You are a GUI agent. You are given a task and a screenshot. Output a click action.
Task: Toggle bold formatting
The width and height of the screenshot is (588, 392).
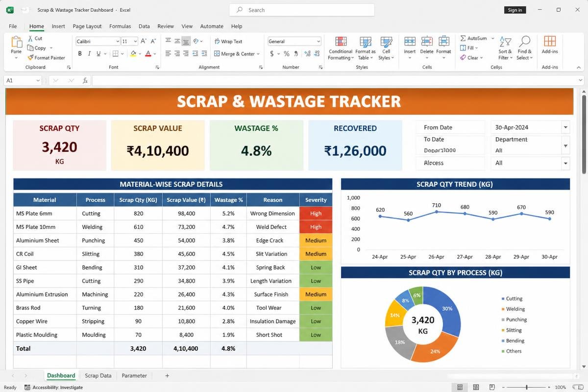coord(80,54)
